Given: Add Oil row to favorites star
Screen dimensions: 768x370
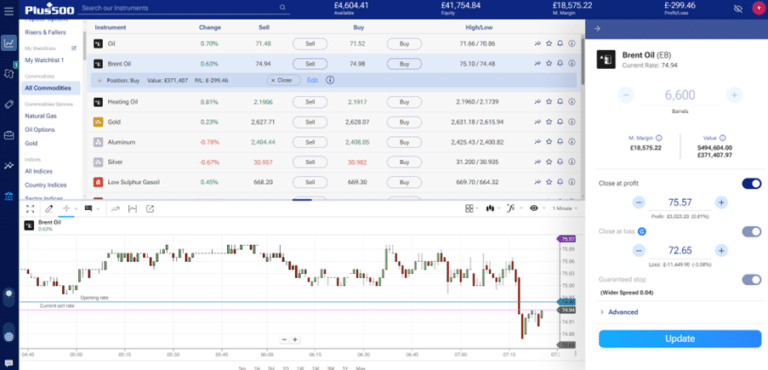Looking at the screenshot, I should tap(549, 44).
